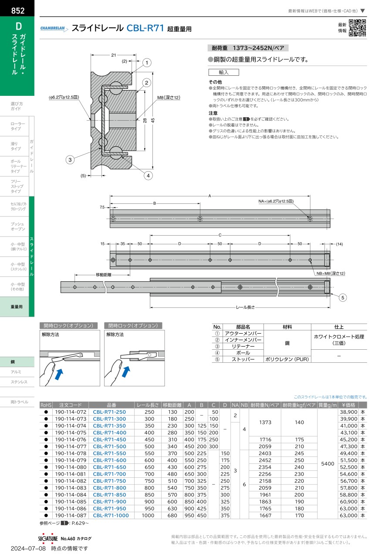Expand the arrow beside 最新情報はWEBで

[363, 11]
